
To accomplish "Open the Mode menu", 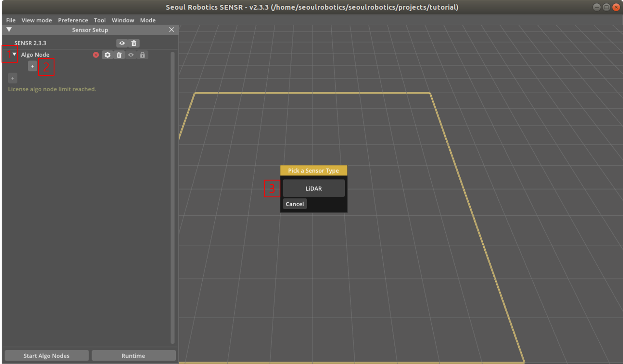I will click(147, 20).
